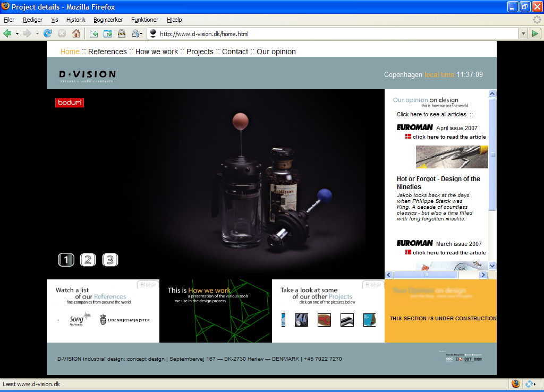544x392 pixels.
Task: Open the Contact navigation link
Action: click(x=235, y=52)
